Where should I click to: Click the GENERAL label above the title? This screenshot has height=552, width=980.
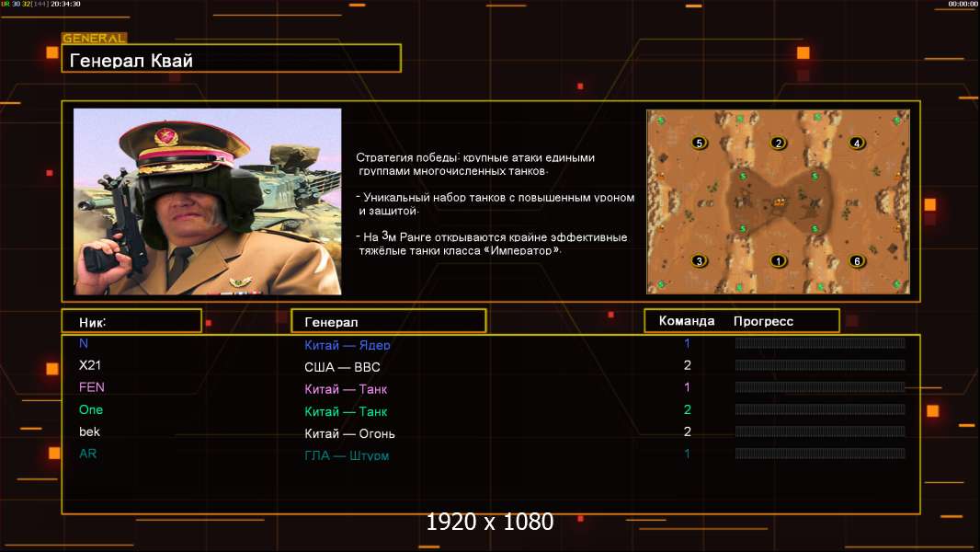tap(94, 39)
